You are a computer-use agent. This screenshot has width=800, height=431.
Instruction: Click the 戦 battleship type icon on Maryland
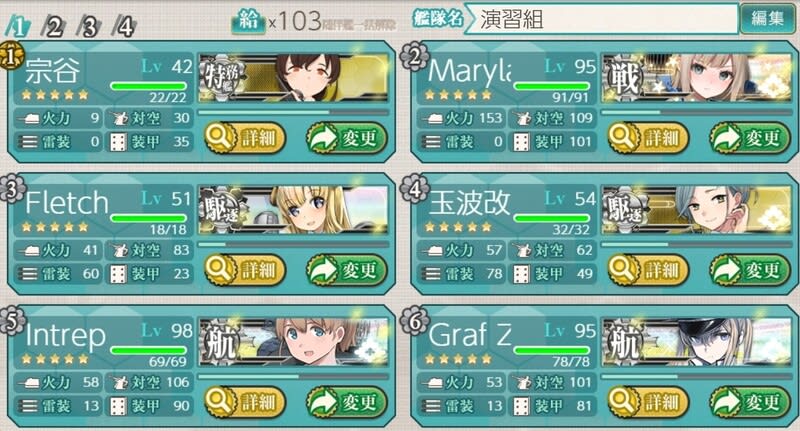click(x=623, y=78)
